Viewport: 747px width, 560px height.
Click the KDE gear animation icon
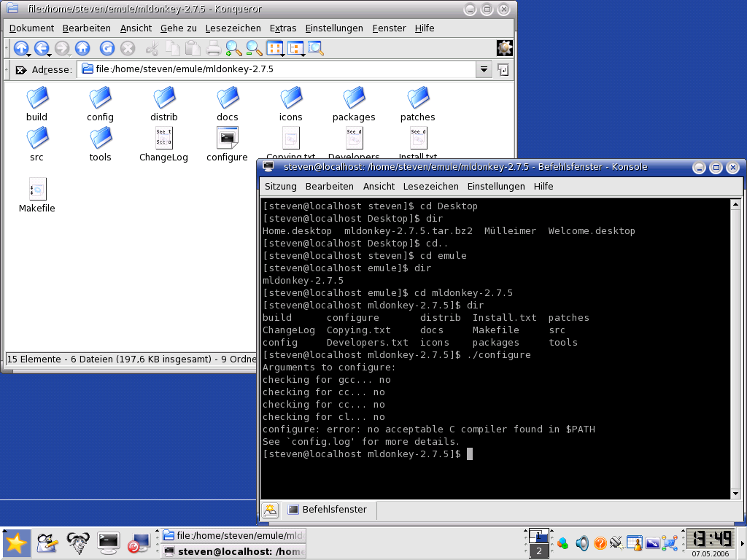(505, 48)
